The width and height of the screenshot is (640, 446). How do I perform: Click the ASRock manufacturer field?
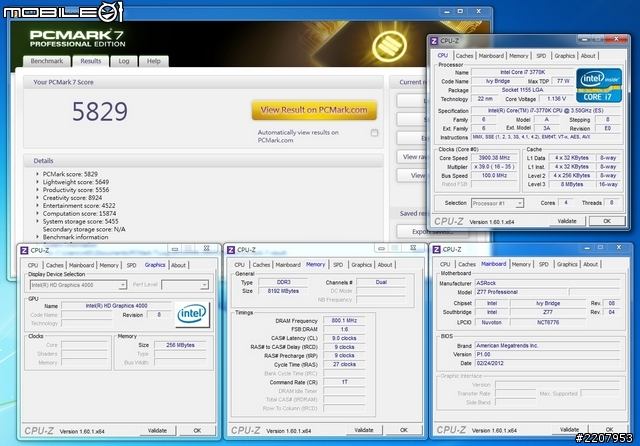547,283
